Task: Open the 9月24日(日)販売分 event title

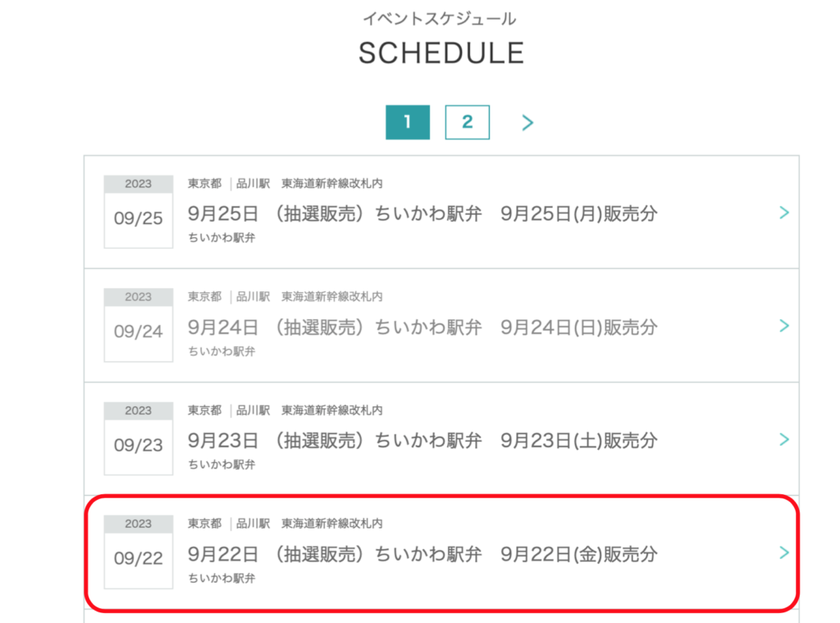Action: tap(422, 328)
